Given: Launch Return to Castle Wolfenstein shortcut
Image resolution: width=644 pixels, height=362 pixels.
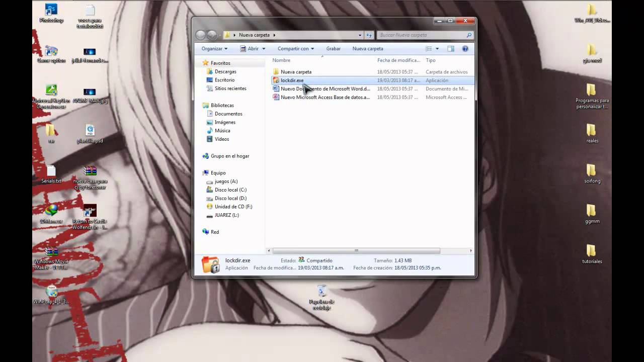Looking at the screenshot, I should point(90,217).
